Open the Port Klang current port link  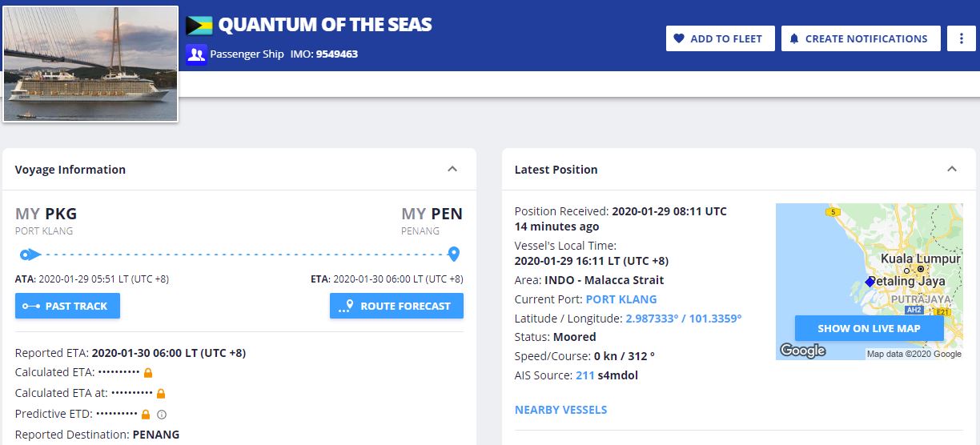[x=621, y=299]
